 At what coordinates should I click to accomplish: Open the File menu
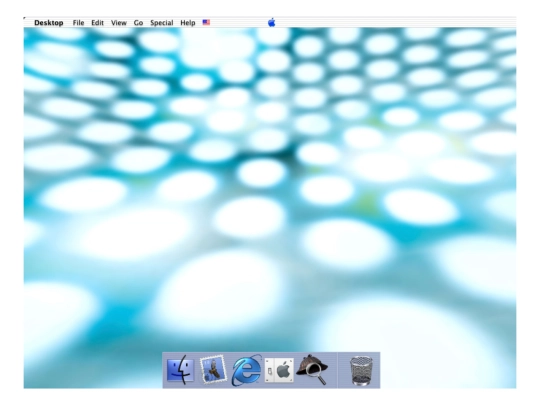click(x=78, y=23)
